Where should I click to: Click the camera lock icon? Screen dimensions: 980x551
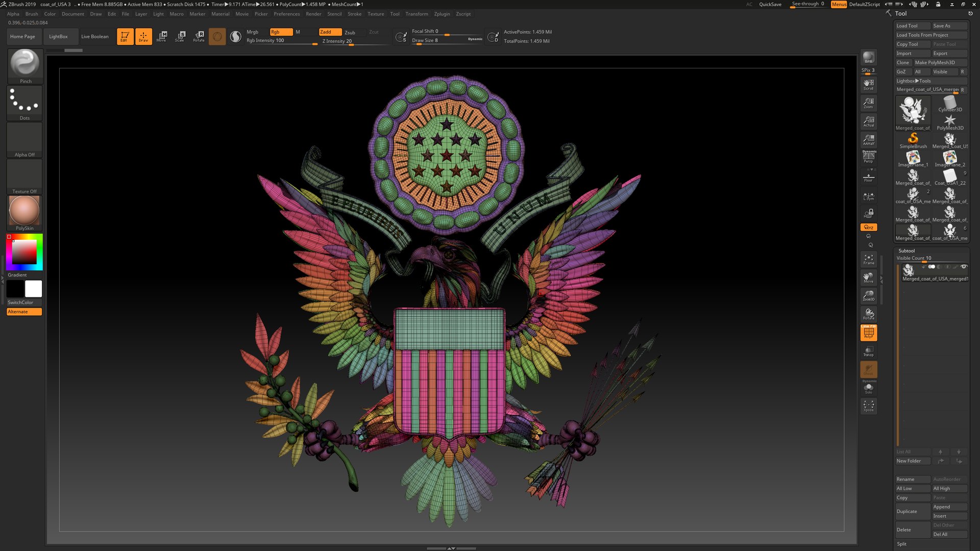tap(869, 213)
